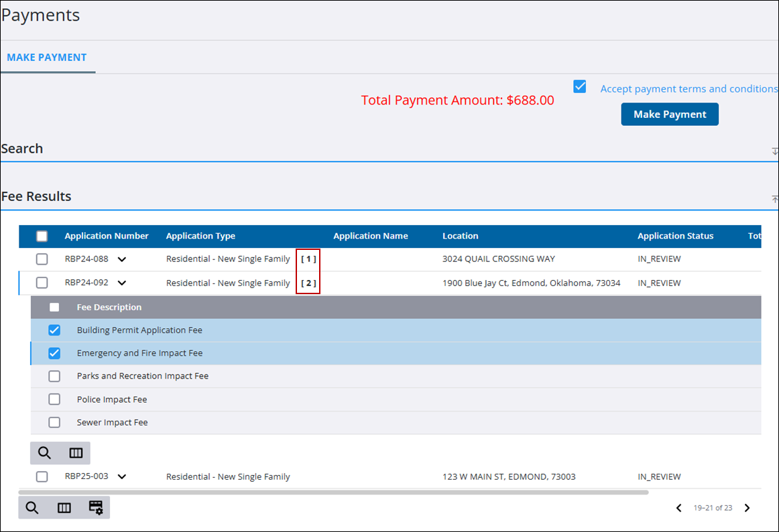Image resolution: width=779 pixels, height=532 pixels.
Task: Uncheck Building Permit Application Fee
Action: click(x=54, y=330)
